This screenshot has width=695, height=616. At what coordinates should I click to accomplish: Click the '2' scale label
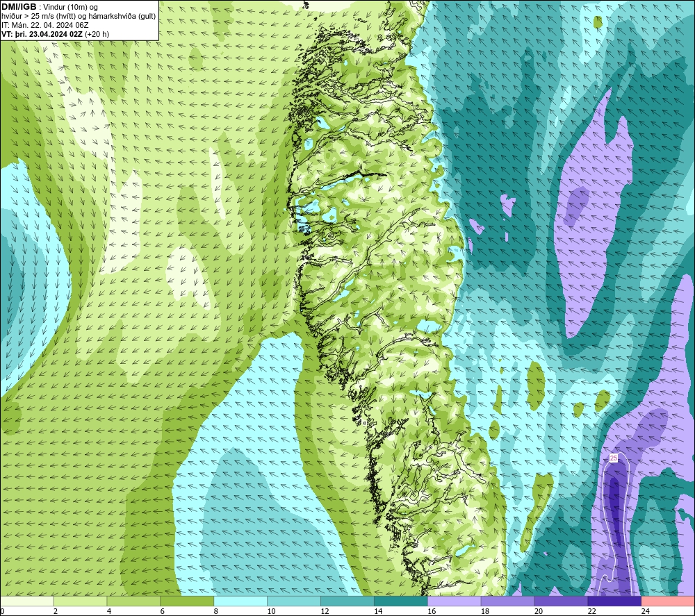pyautogui.click(x=56, y=611)
